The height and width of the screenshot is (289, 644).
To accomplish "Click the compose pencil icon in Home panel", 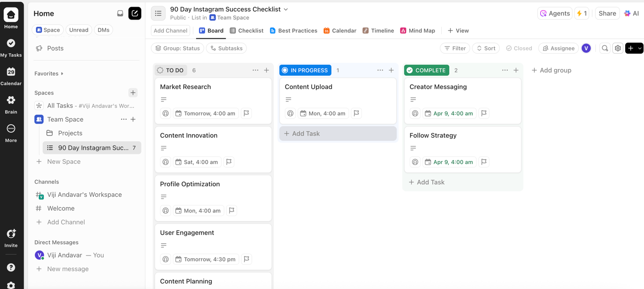I will tap(135, 13).
